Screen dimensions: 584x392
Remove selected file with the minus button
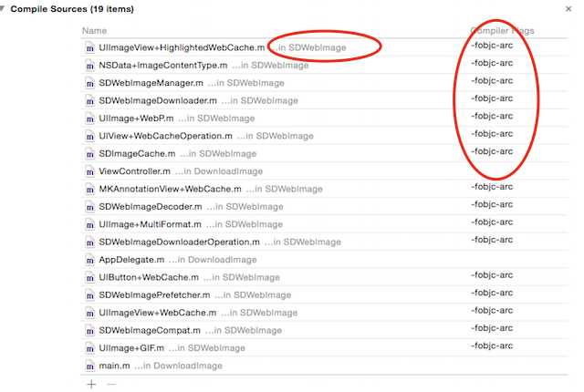111,384
